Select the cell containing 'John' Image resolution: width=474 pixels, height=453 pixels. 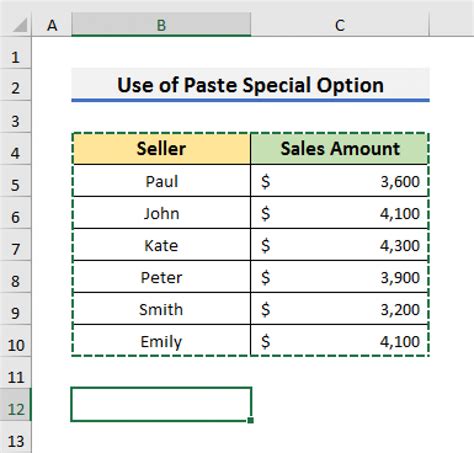(x=161, y=213)
